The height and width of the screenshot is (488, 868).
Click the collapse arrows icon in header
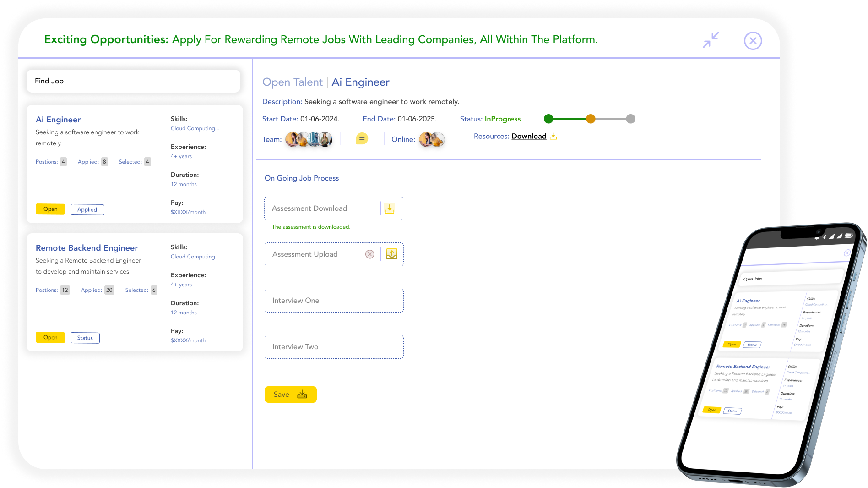coord(711,40)
